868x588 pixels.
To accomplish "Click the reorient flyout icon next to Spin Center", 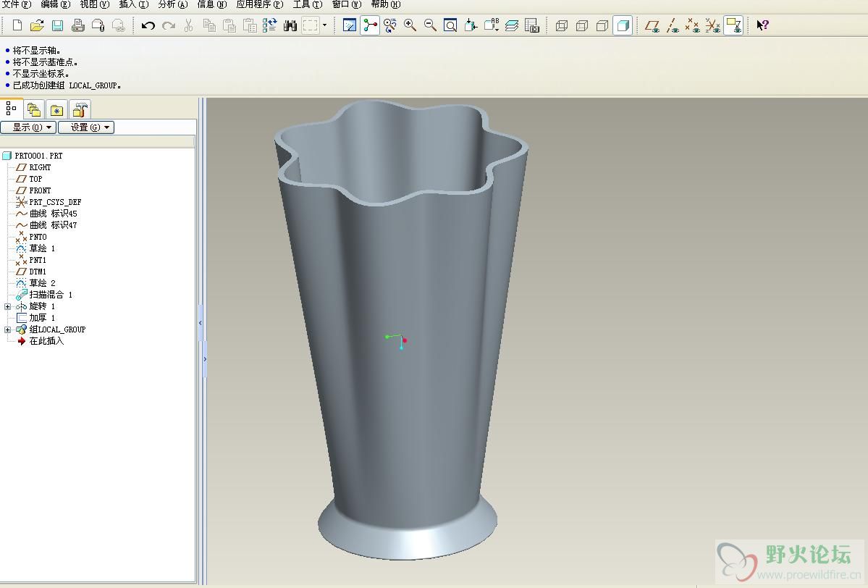I will click(x=389, y=25).
